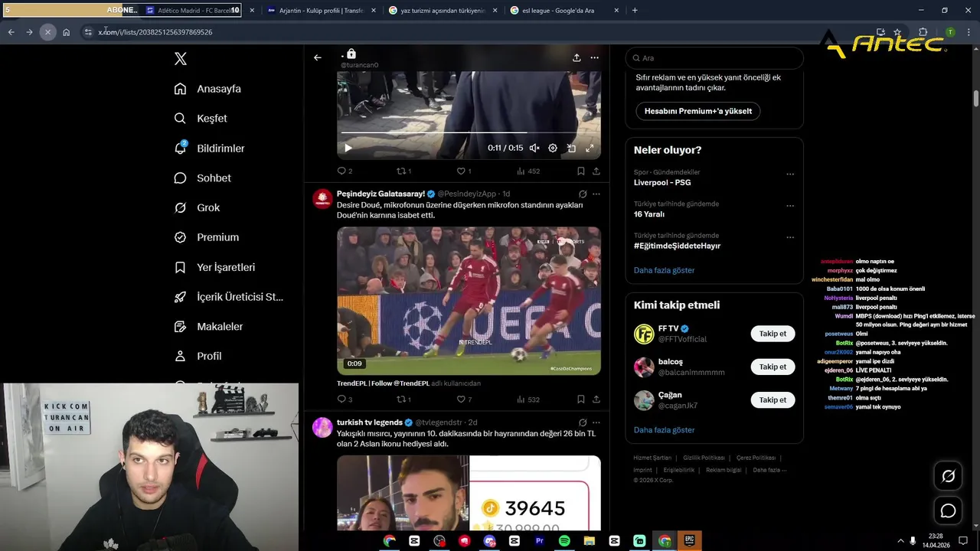Follow balcoş with Takip et

[x=773, y=367]
